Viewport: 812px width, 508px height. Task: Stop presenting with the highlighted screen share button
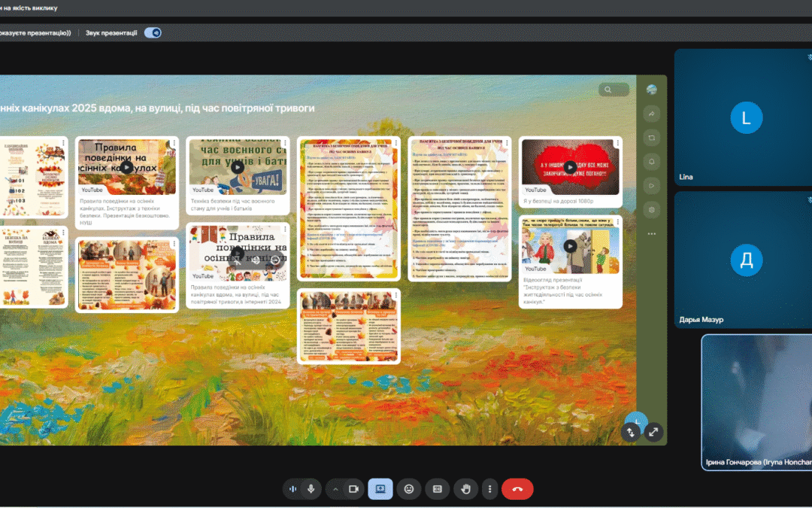click(x=380, y=489)
